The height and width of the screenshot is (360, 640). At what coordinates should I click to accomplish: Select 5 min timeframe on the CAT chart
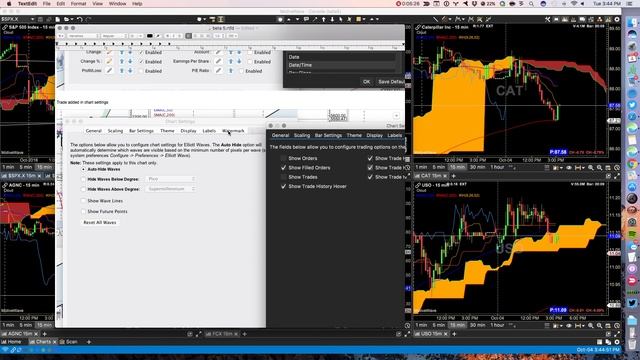[x=438, y=167]
